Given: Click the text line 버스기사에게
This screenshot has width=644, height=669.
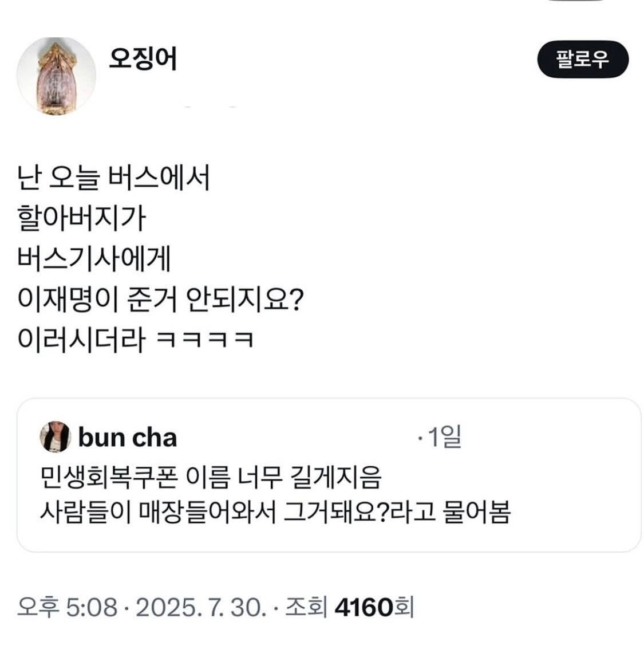Looking at the screenshot, I should (94, 259).
